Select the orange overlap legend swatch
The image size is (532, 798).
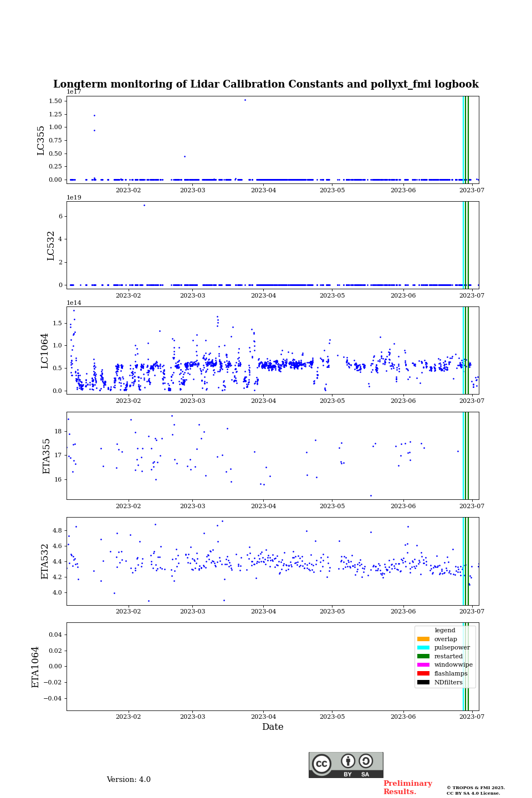(423, 639)
